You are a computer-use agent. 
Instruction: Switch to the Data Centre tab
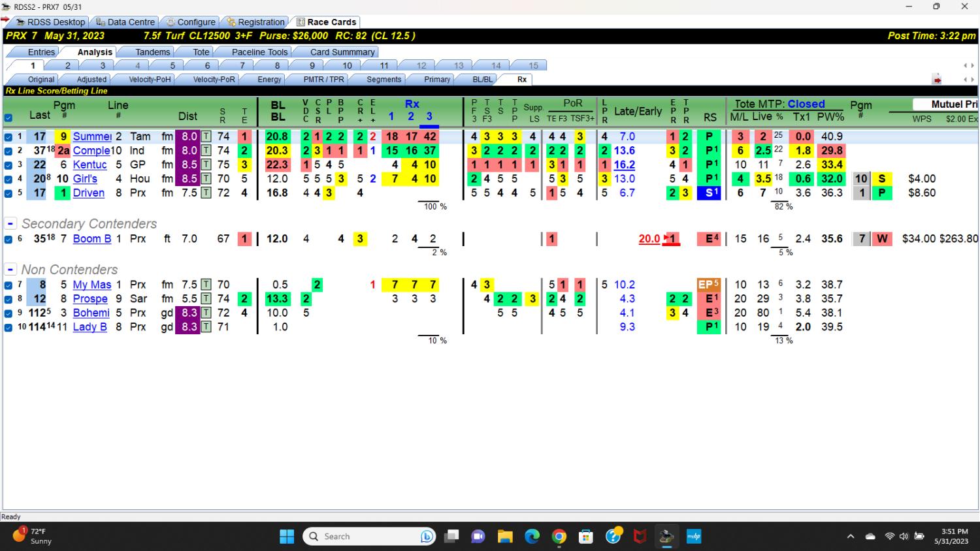[125, 22]
